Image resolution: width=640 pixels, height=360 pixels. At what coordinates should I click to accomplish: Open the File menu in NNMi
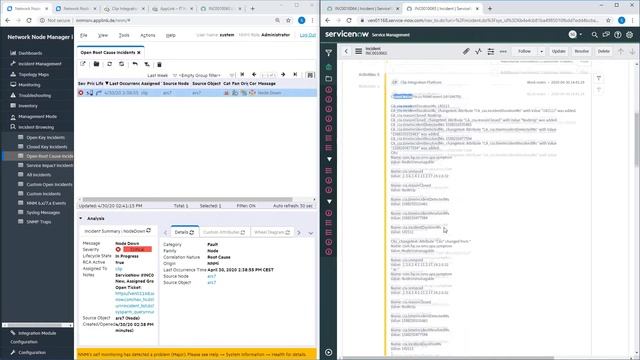pos(84,36)
